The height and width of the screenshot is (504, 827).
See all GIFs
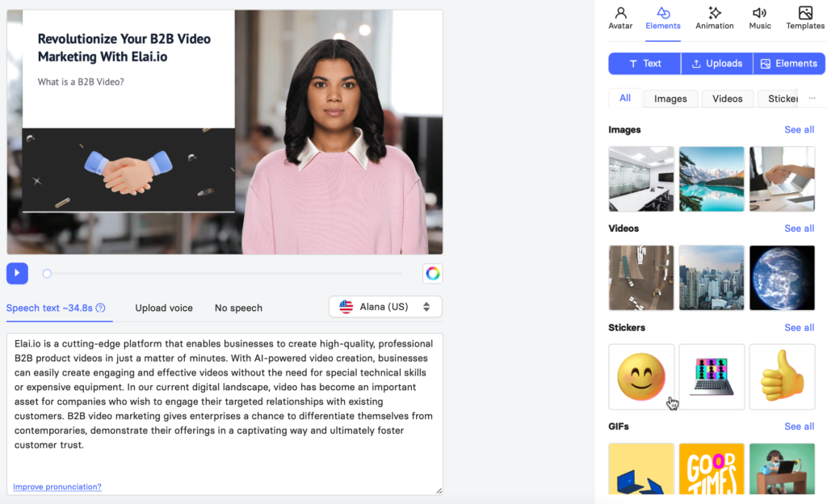[799, 426]
